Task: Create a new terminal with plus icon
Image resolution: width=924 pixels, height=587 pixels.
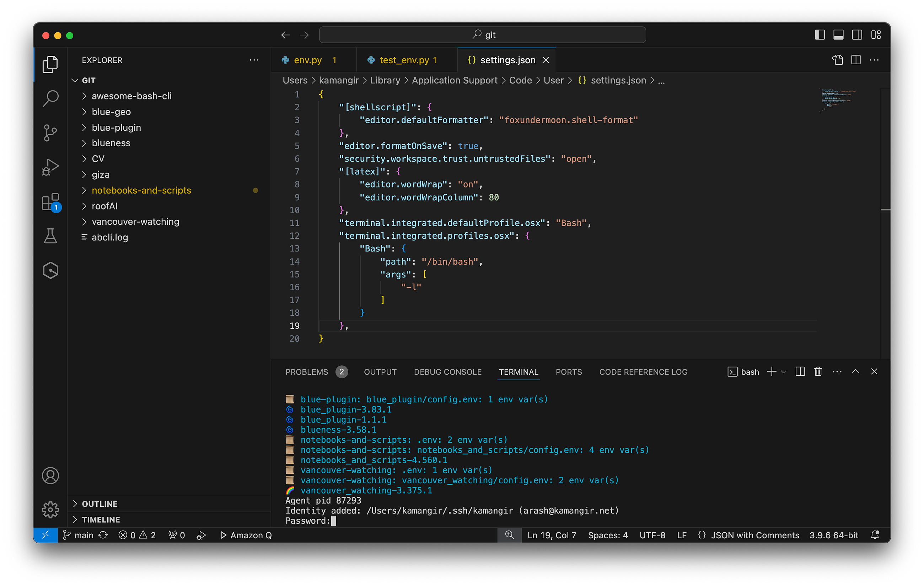Action: coord(772,371)
